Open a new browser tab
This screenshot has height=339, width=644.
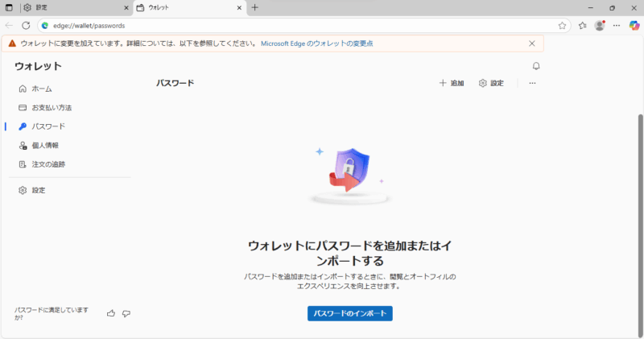click(254, 7)
